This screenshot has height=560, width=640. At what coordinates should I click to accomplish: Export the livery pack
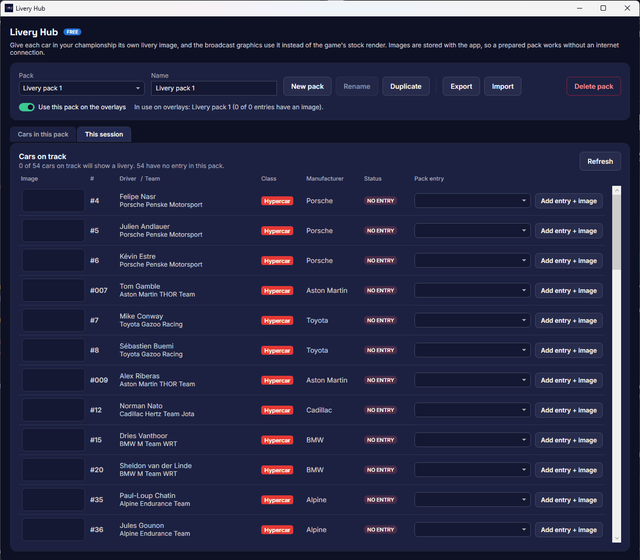461,87
